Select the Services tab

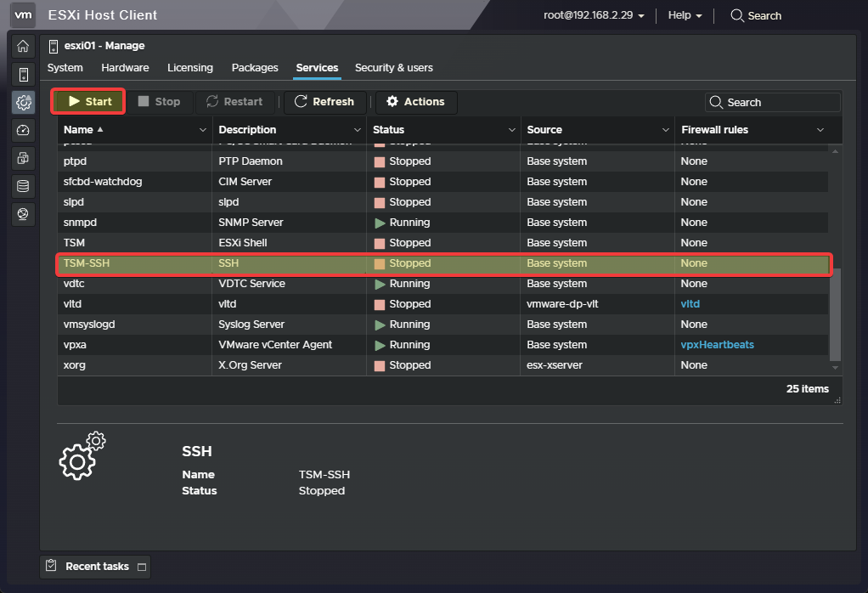pyautogui.click(x=317, y=68)
